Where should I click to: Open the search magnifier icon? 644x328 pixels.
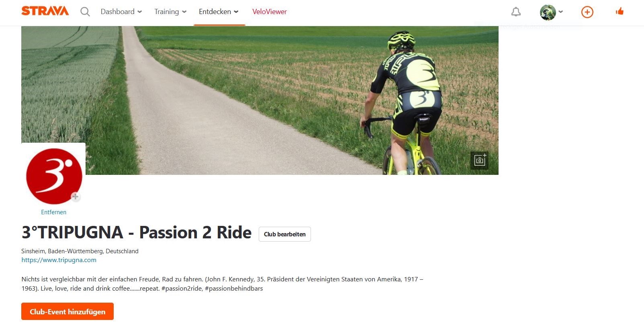point(85,12)
